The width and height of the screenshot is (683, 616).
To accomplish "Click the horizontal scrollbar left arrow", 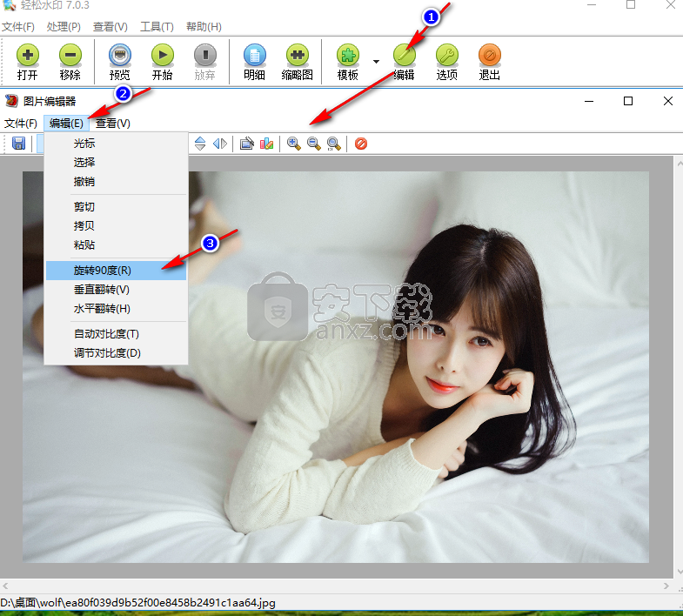I will 5,586.
